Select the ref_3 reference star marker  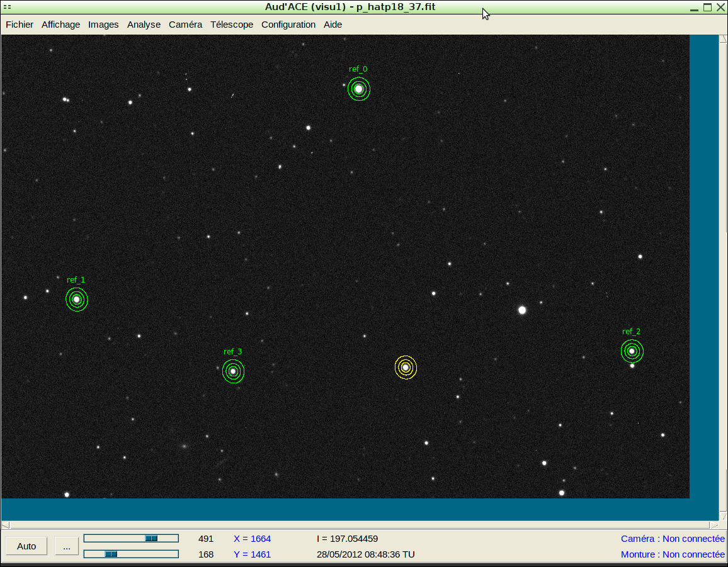[x=233, y=371]
